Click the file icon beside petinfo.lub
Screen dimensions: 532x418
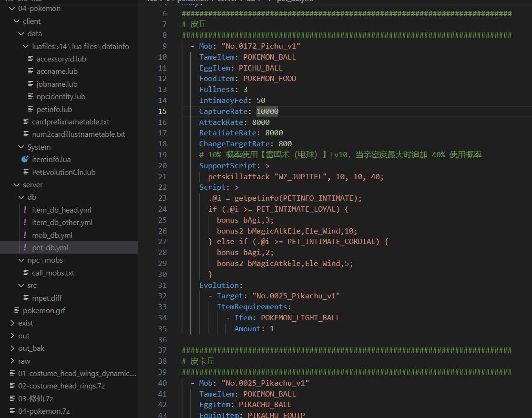click(30, 109)
